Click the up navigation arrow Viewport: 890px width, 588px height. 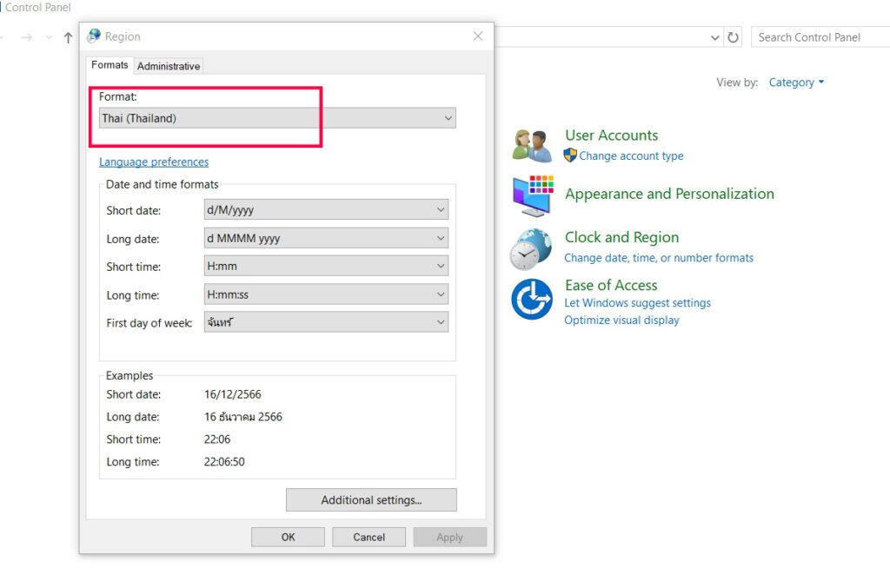67,37
